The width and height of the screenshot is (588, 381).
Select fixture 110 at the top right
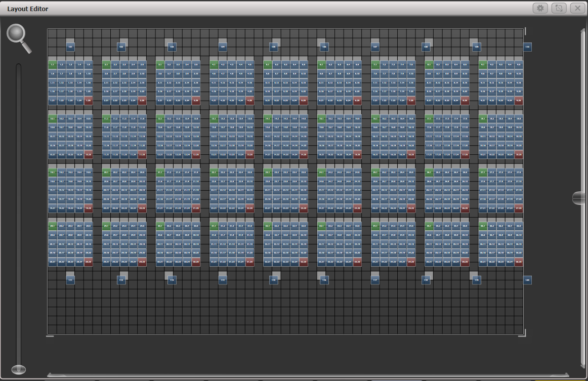coord(527,47)
